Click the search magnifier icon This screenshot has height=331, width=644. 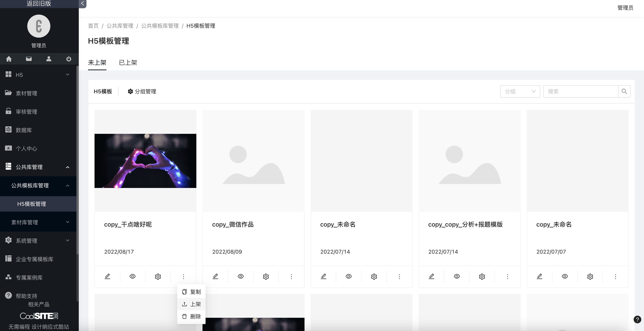click(624, 91)
